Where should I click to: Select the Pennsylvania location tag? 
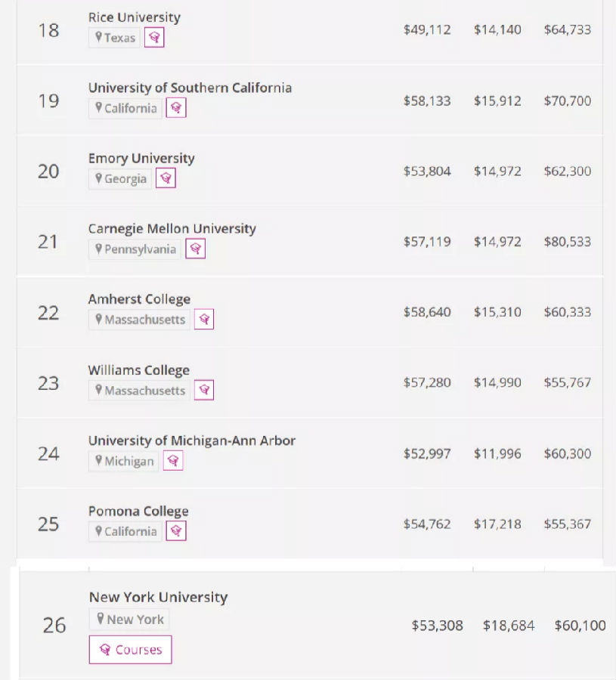click(x=135, y=249)
